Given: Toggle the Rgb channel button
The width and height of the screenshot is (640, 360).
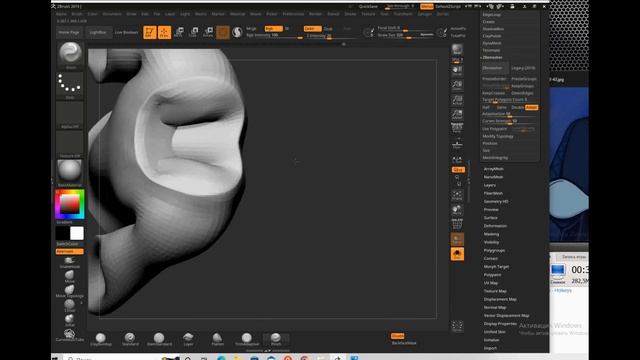Looking at the screenshot, I should [273, 29].
